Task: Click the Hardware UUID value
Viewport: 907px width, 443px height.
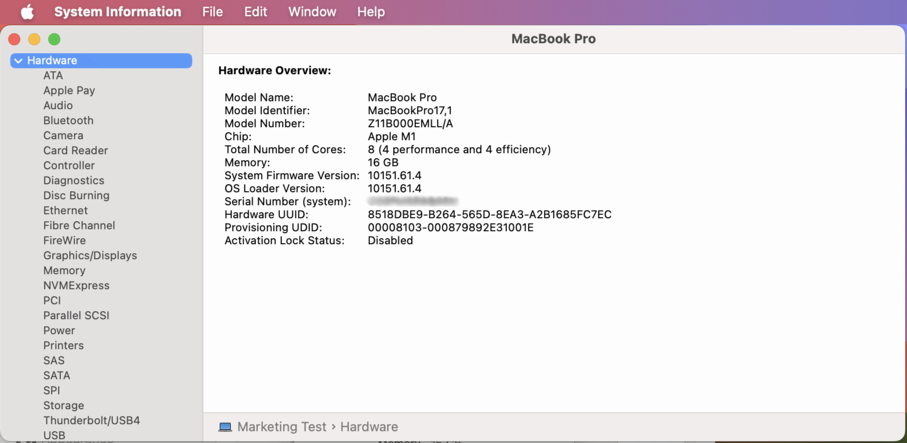Action: point(489,214)
